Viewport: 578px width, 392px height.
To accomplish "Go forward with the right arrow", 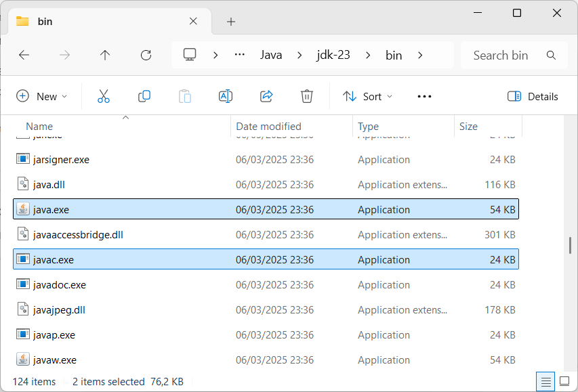I will (64, 56).
